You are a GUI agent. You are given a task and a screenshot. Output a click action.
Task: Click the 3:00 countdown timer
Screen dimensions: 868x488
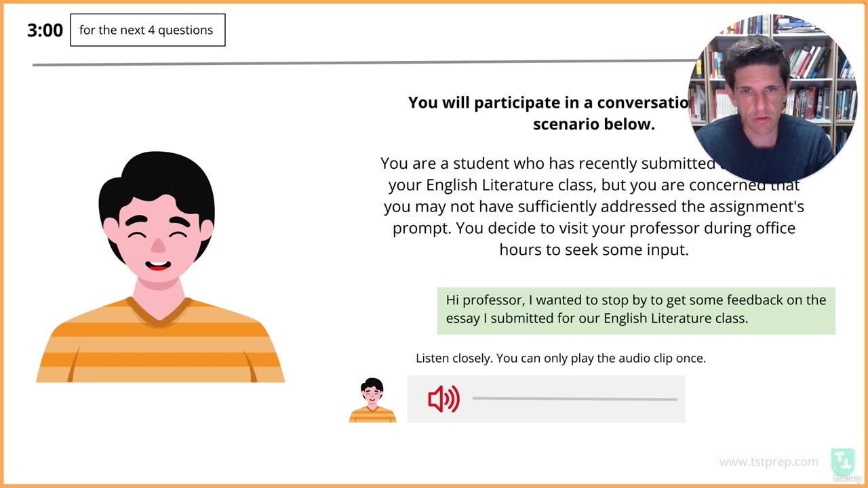pos(45,30)
